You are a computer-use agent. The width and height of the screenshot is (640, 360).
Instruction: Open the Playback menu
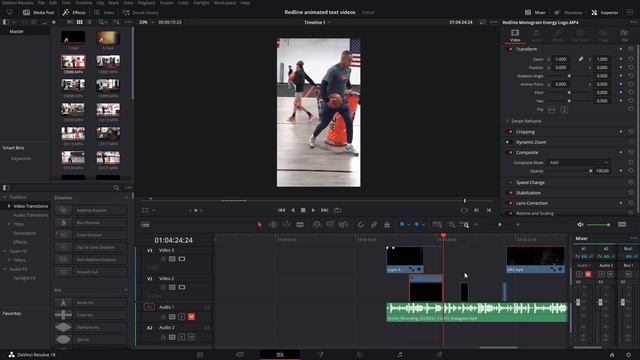click(146, 3)
